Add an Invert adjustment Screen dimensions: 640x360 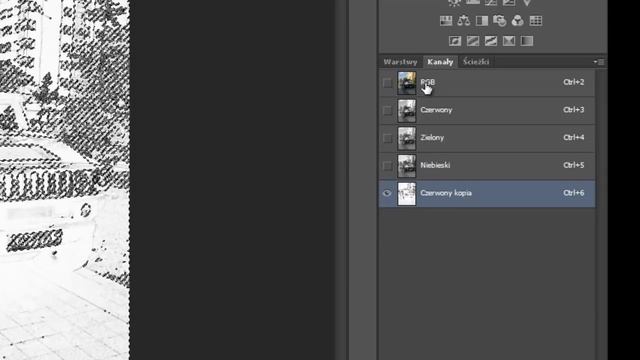point(455,41)
